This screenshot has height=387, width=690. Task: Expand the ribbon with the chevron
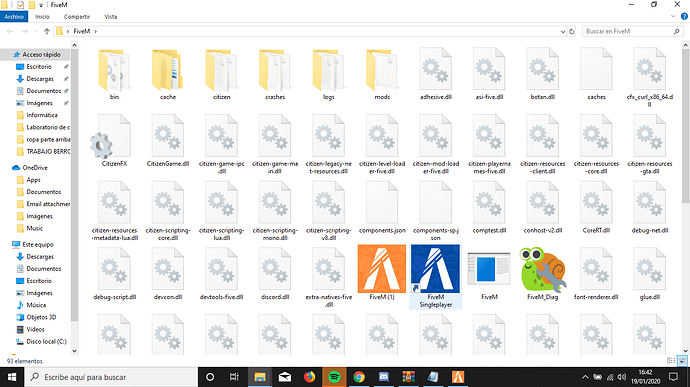[673, 16]
